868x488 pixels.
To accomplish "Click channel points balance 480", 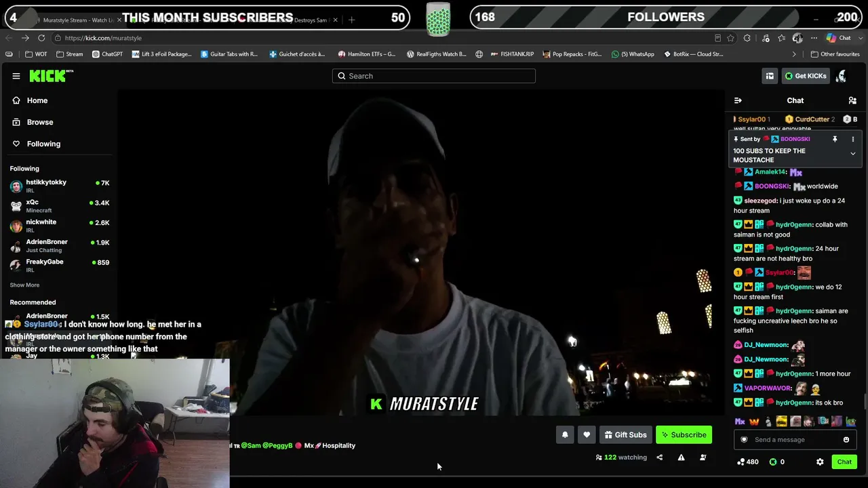I will [748, 462].
